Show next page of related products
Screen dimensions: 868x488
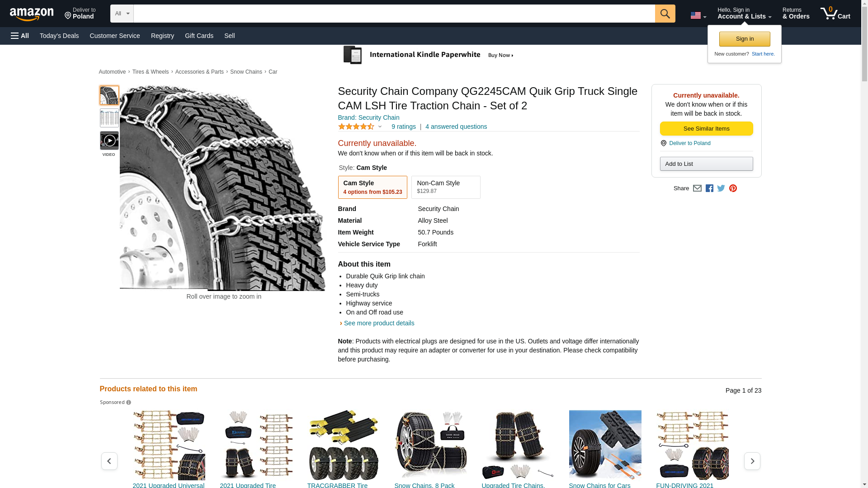pos(752,461)
